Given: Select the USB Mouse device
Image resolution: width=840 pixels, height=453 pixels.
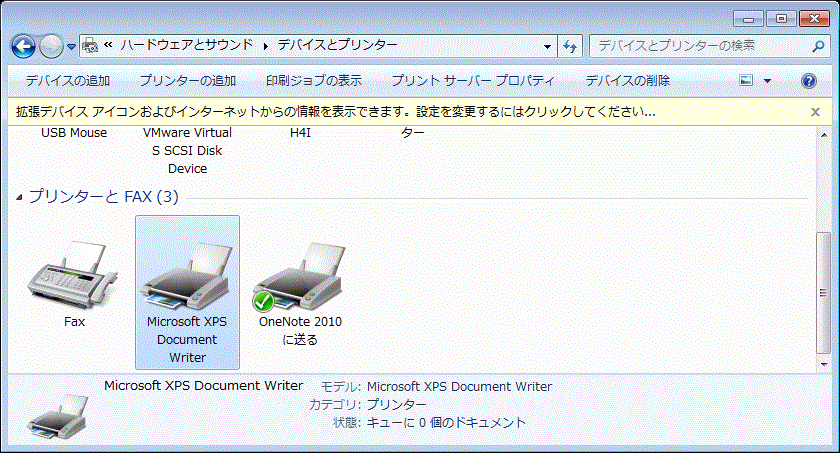Looking at the screenshot, I should click(x=74, y=133).
